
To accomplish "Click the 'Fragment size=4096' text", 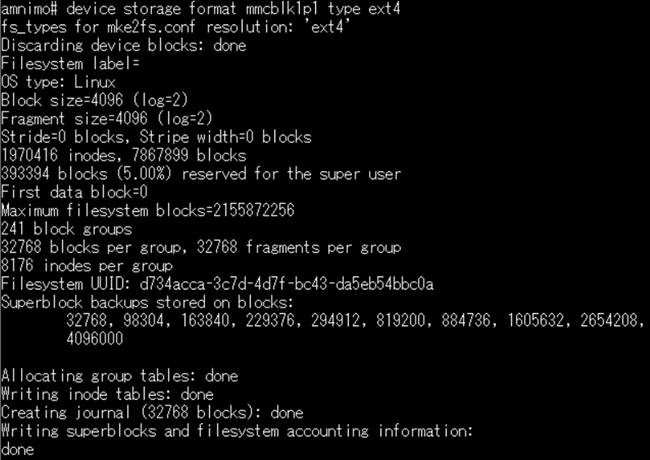I will [x=74, y=119].
